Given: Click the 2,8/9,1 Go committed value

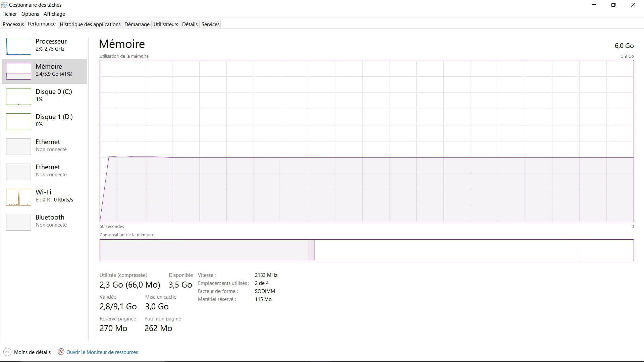Looking at the screenshot, I should (118, 307).
